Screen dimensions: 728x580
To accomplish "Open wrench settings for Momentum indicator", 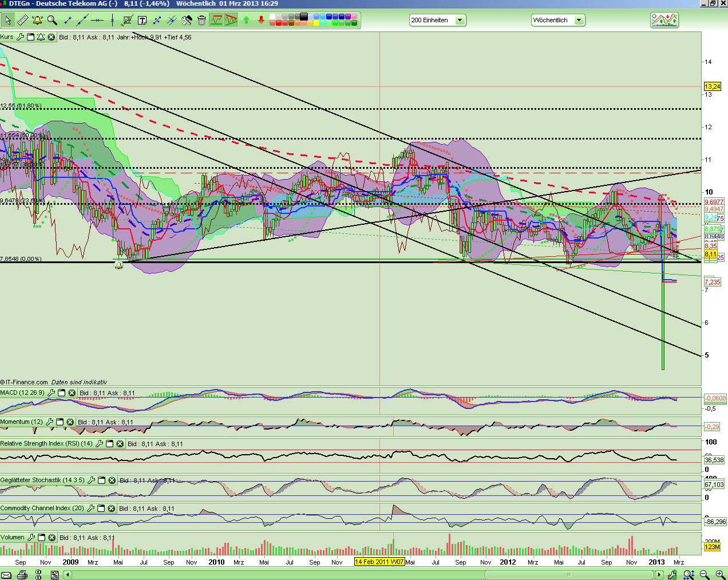I will coord(49,422).
